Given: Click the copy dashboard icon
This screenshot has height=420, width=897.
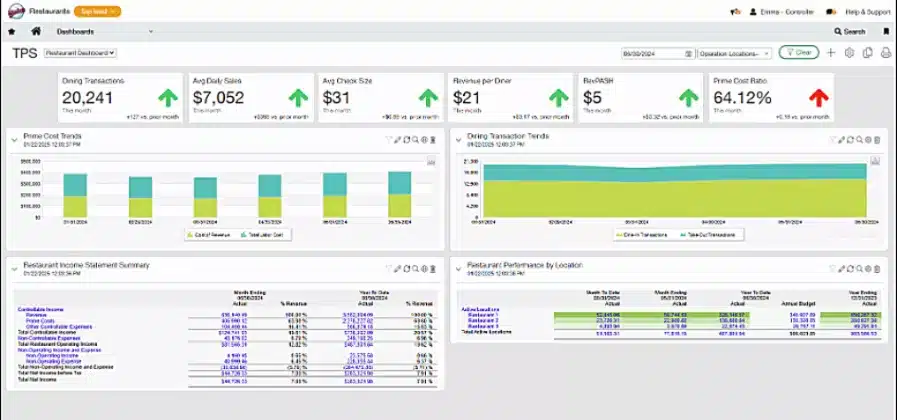Looking at the screenshot, I should tap(867, 52).
